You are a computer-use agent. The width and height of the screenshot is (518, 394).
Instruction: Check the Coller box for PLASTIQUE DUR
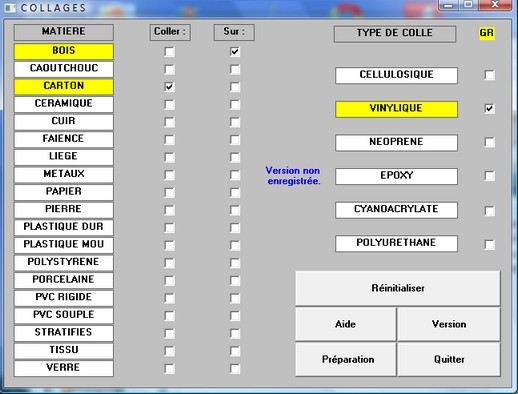click(169, 228)
